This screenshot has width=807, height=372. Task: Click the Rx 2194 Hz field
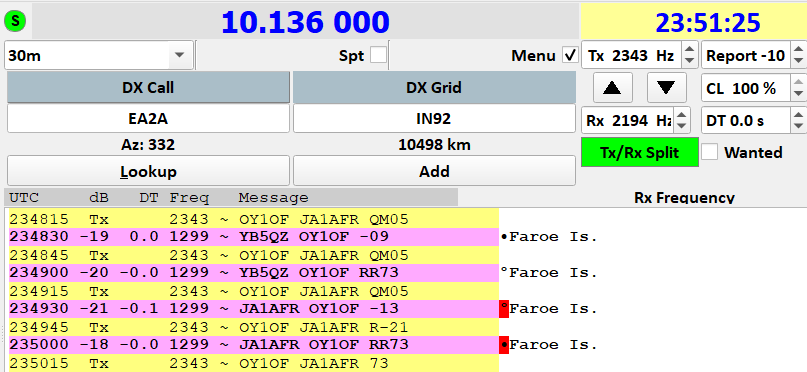[x=628, y=121]
